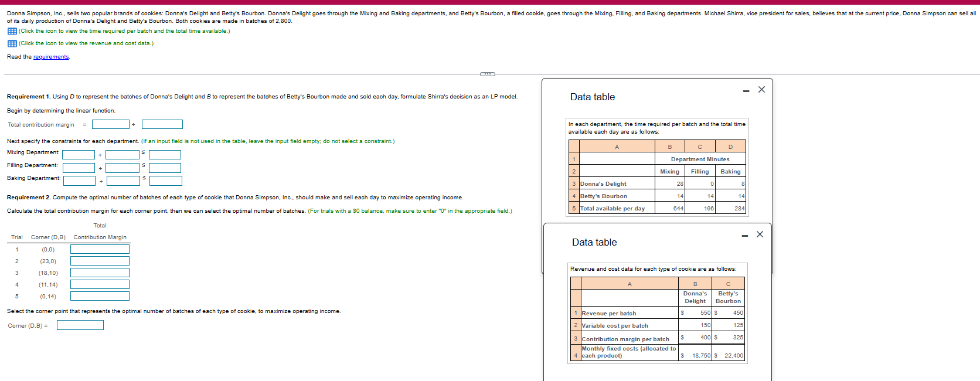Screen dimensions: 980x381
Task: Select second Total contribution margin input field
Action: pyautogui.click(x=162, y=124)
